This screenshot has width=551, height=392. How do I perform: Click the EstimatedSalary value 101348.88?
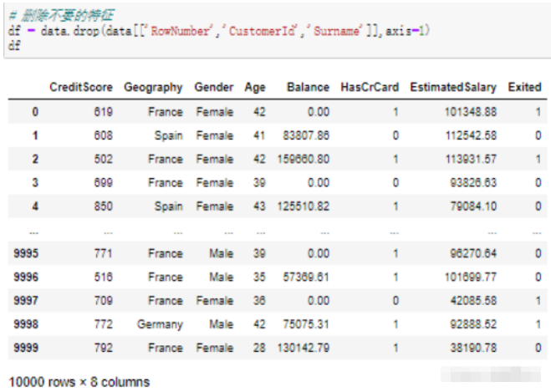pyautogui.click(x=474, y=111)
